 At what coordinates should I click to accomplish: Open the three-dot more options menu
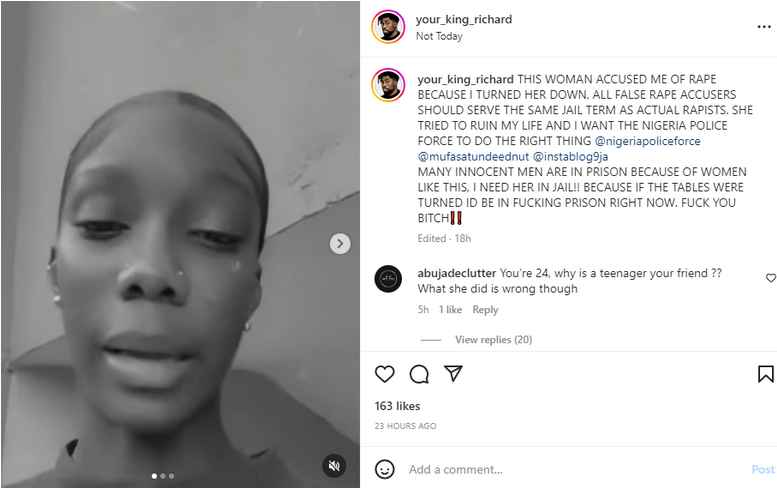pos(764,27)
